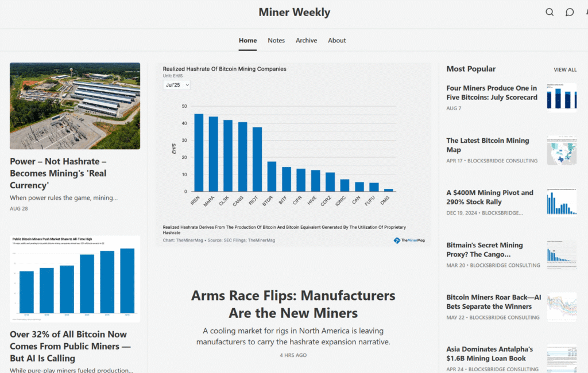Click 'A cooling market for rigs' subtitle
The width and height of the screenshot is (588, 373).
293,336
